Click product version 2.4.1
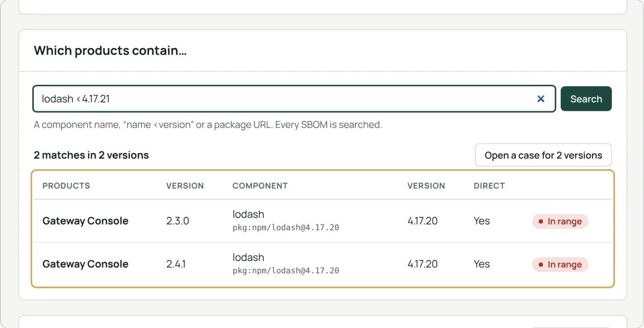 (x=176, y=264)
